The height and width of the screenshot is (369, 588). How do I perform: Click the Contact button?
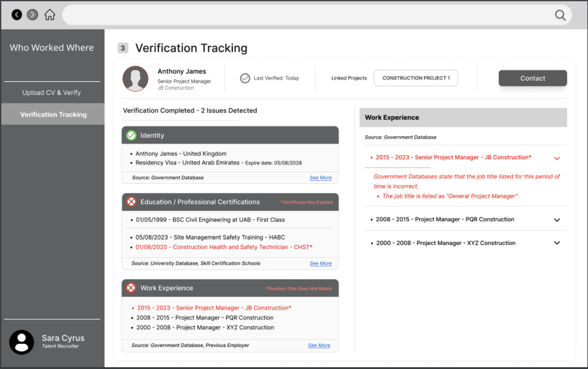point(533,78)
